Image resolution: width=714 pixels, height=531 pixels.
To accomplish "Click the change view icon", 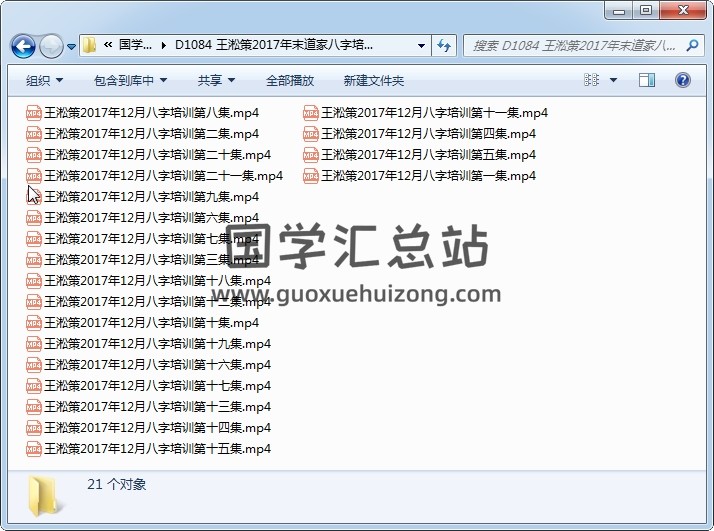I will (591, 80).
